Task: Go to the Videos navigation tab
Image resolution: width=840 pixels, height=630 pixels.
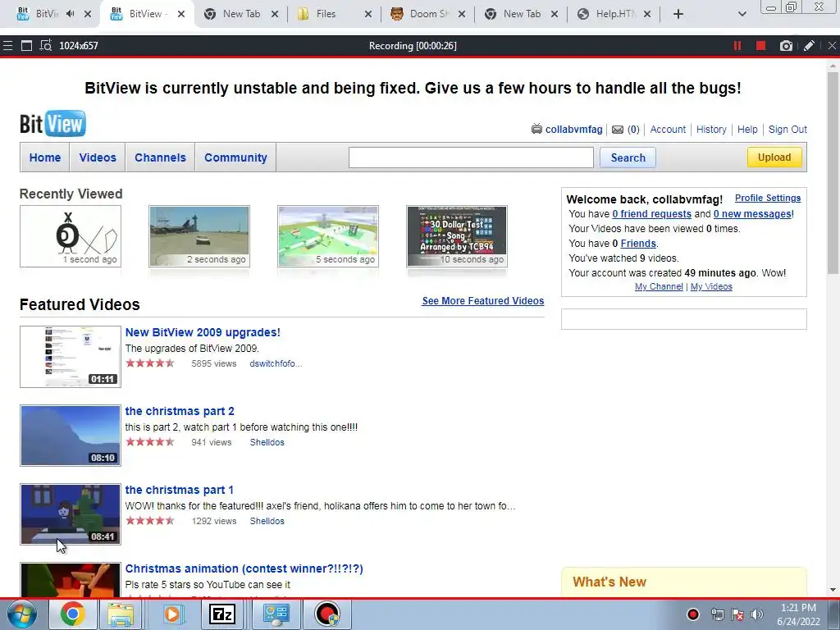Action: tap(98, 157)
